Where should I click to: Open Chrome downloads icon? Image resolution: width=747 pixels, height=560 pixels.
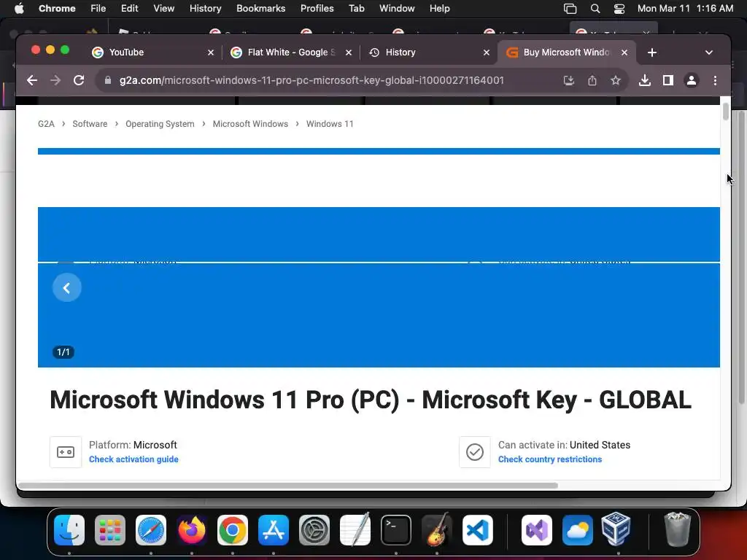(645, 80)
